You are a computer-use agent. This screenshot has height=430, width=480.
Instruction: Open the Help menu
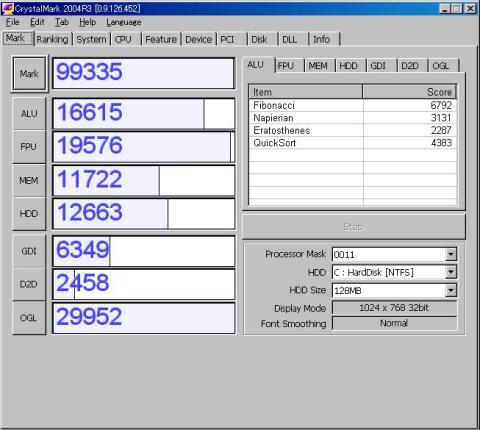[x=87, y=22]
